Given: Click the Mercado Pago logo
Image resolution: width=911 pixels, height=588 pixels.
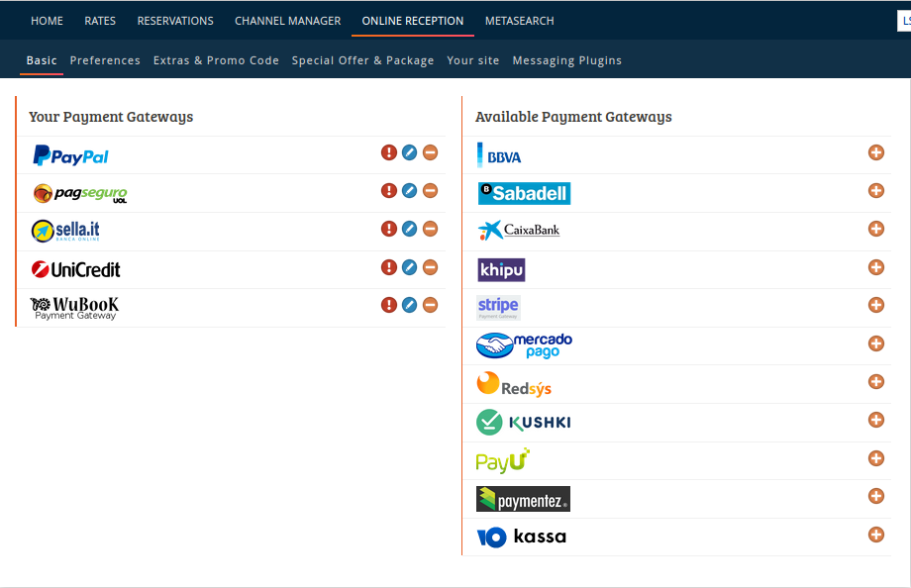Looking at the screenshot, I should 524,345.
